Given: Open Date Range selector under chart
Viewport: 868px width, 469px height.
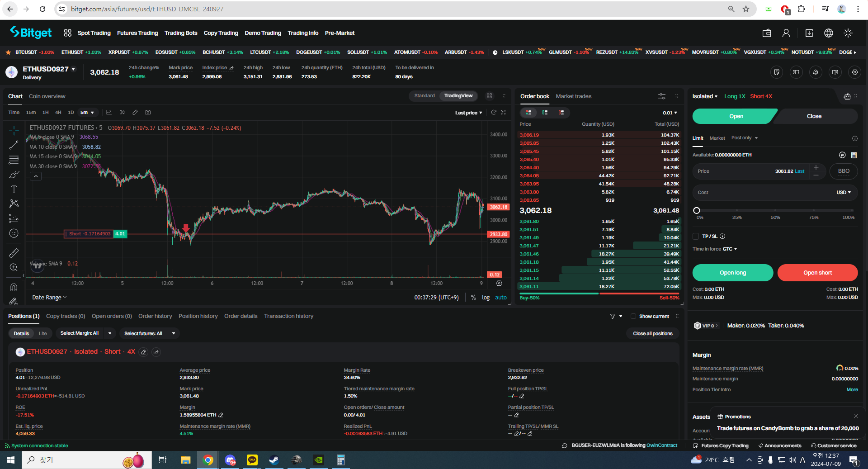Looking at the screenshot, I should click(x=49, y=298).
